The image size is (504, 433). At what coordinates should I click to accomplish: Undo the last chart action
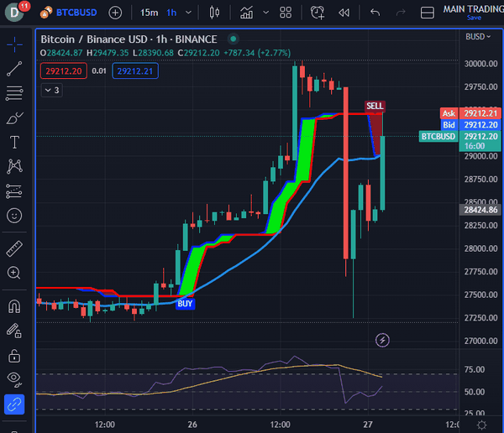(375, 13)
